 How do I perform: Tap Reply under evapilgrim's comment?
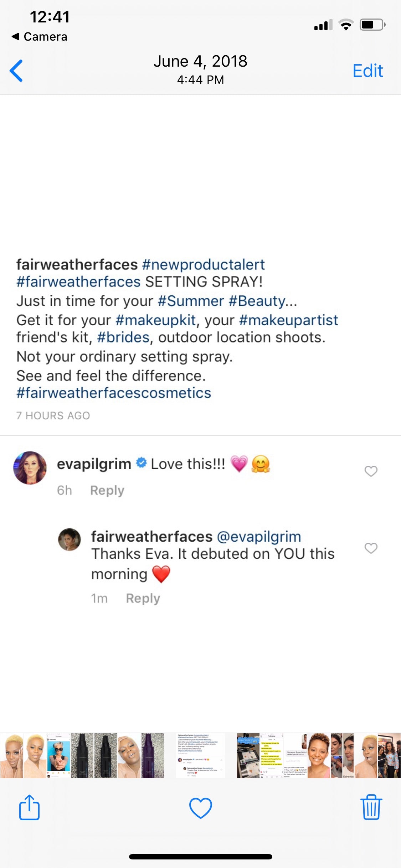pos(107,490)
